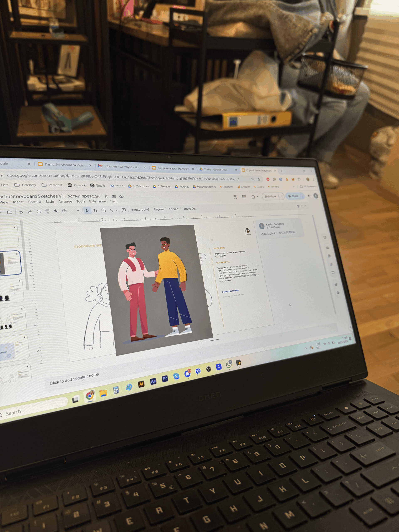
Task: Toggle the Paint format tool
Action: click(x=47, y=211)
